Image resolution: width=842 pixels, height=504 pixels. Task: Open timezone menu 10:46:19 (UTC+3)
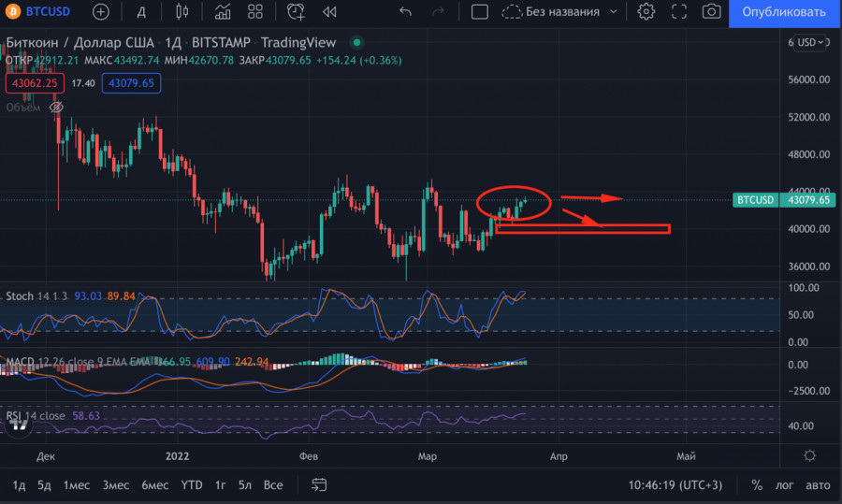click(x=675, y=485)
